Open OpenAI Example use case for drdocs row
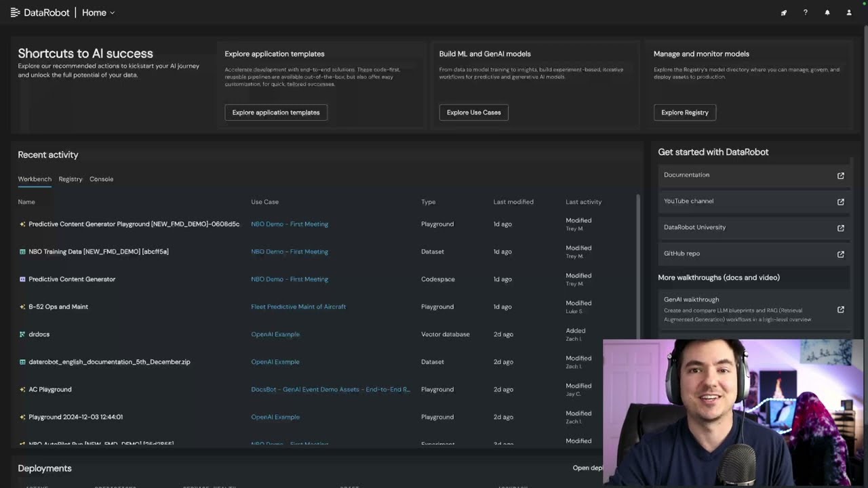Viewport: 868px width, 488px height. 275,334
